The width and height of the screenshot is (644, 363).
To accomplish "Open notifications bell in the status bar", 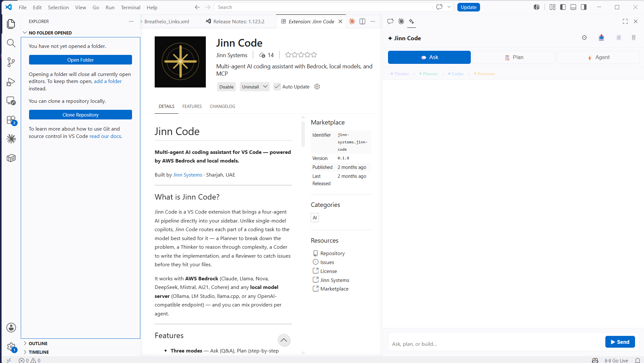I will (638, 360).
